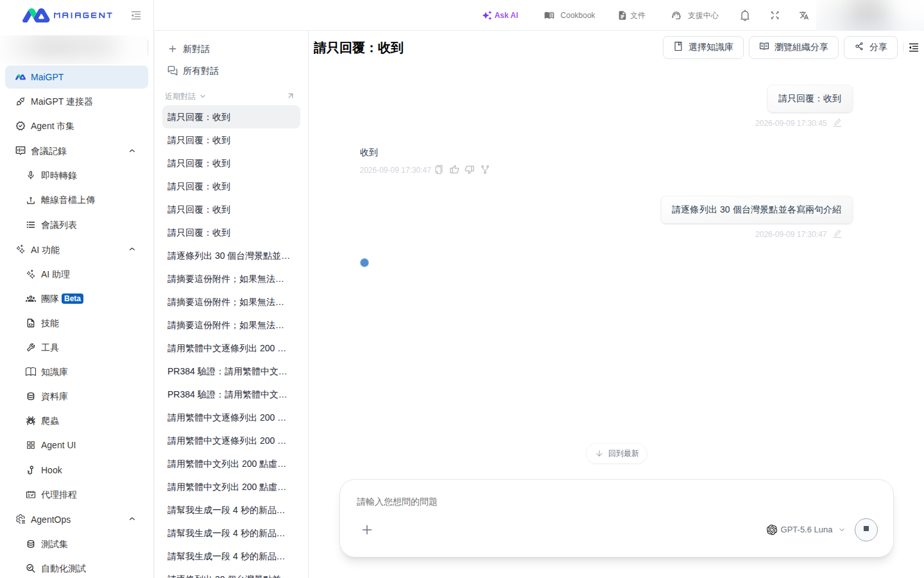Viewport: 924px width, 578px height.
Task: Collapse the 會議記錄 section
Action: (132, 151)
